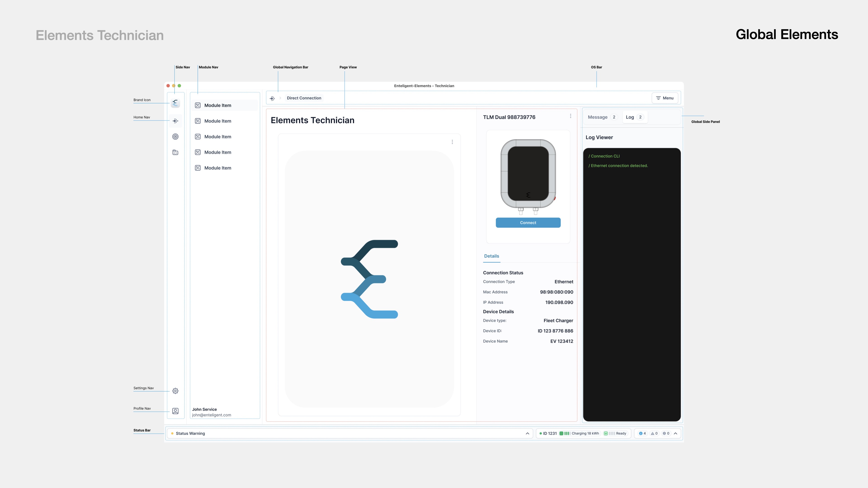
Task: Click the warning triangle count in status bar
Action: tap(654, 434)
